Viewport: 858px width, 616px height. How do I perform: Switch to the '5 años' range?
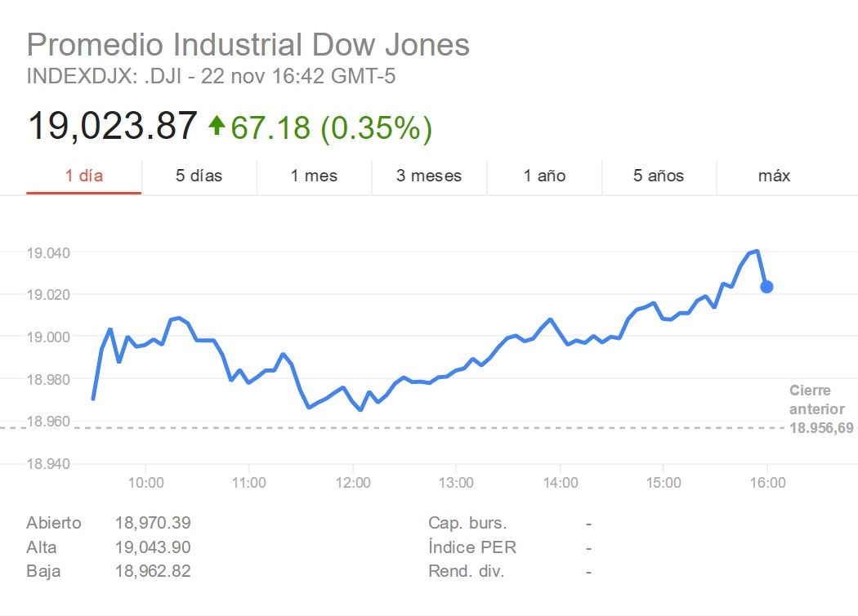pyautogui.click(x=659, y=176)
